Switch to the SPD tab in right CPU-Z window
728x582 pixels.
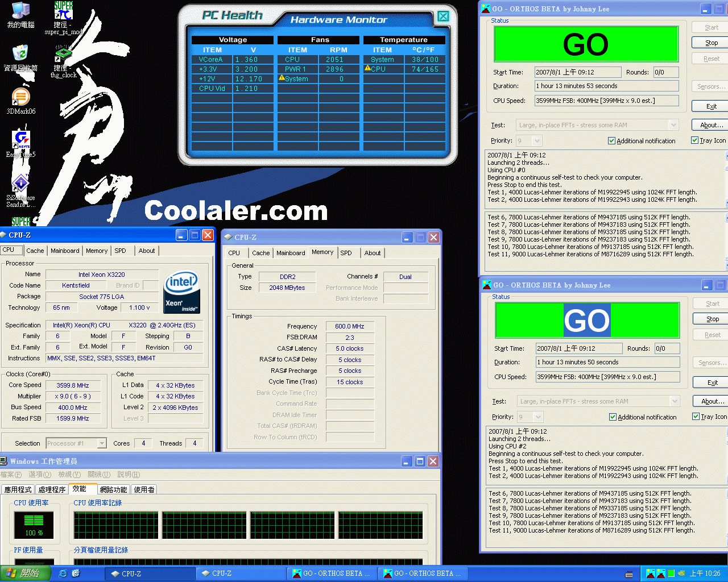tap(346, 253)
